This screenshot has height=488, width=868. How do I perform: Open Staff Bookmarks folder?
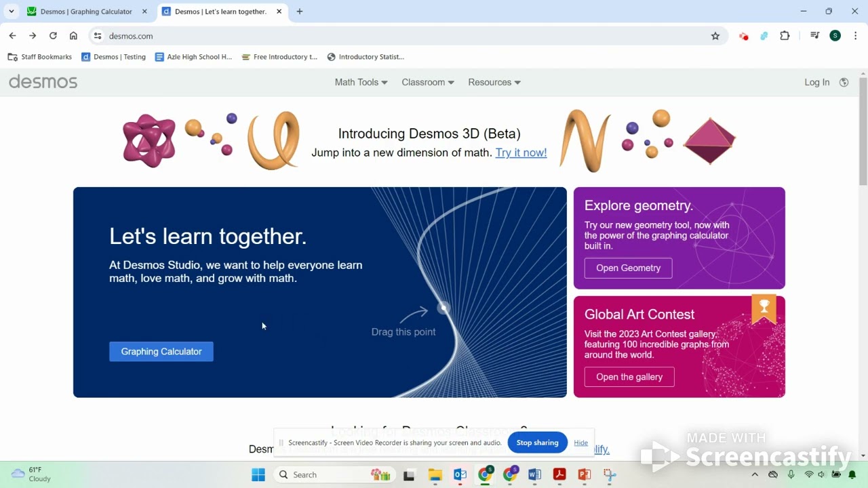[40, 57]
